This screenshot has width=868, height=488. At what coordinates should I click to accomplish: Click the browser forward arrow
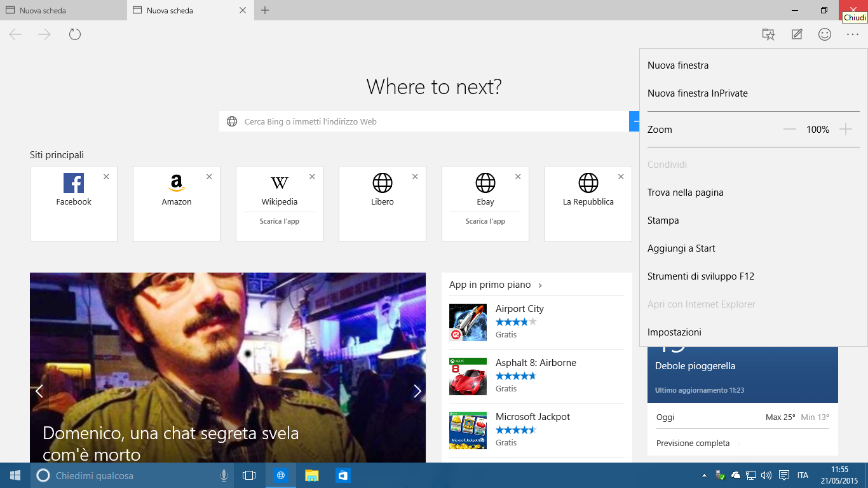point(44,34)
